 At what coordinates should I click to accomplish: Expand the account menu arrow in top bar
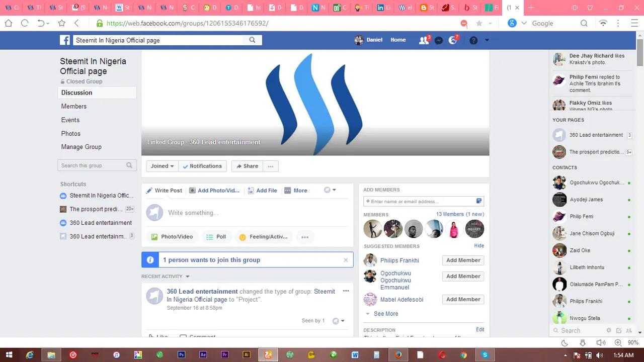(487, 40)
